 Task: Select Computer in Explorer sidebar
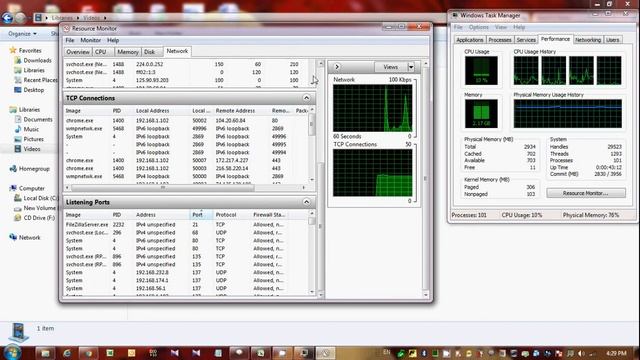pos(31,189)
